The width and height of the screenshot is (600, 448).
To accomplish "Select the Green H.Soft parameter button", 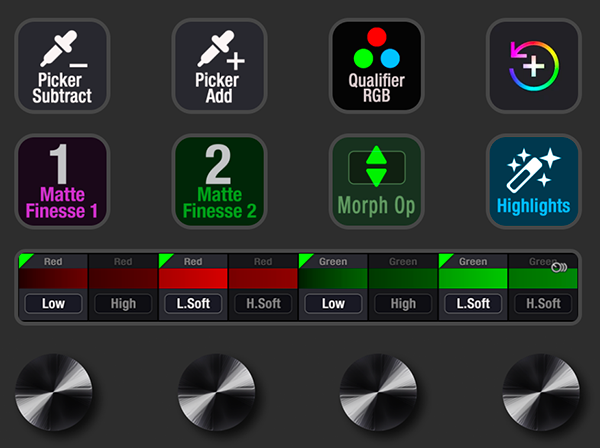I will (543, 304).
